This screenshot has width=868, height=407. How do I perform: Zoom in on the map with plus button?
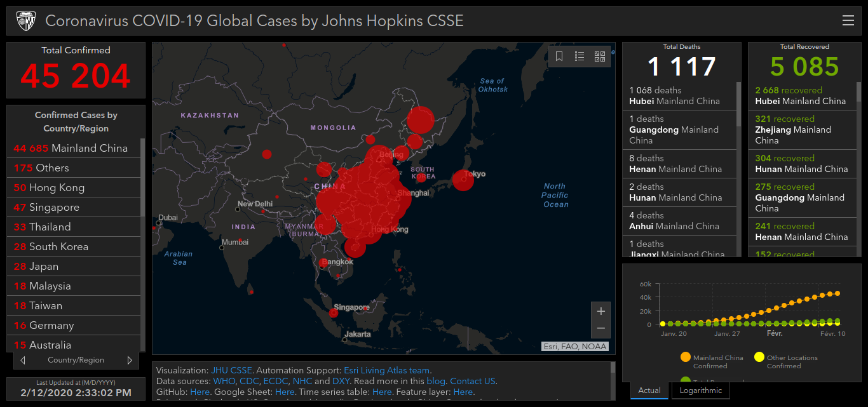pyautogui.click(x=600, y=311)
